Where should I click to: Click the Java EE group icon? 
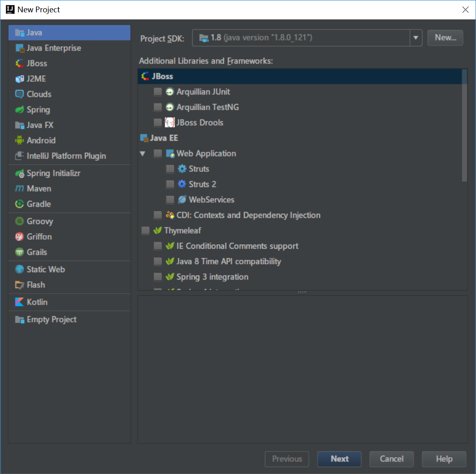click(x=144, y=138)
